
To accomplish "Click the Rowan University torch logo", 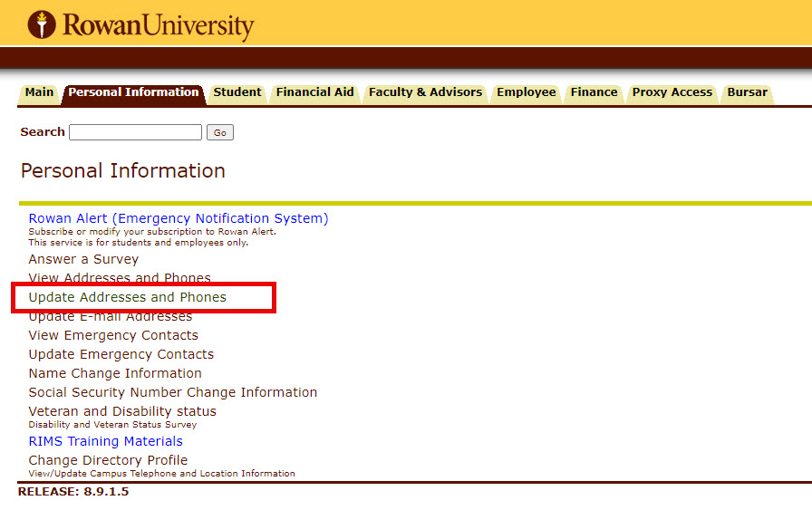I will coord(42,24).
